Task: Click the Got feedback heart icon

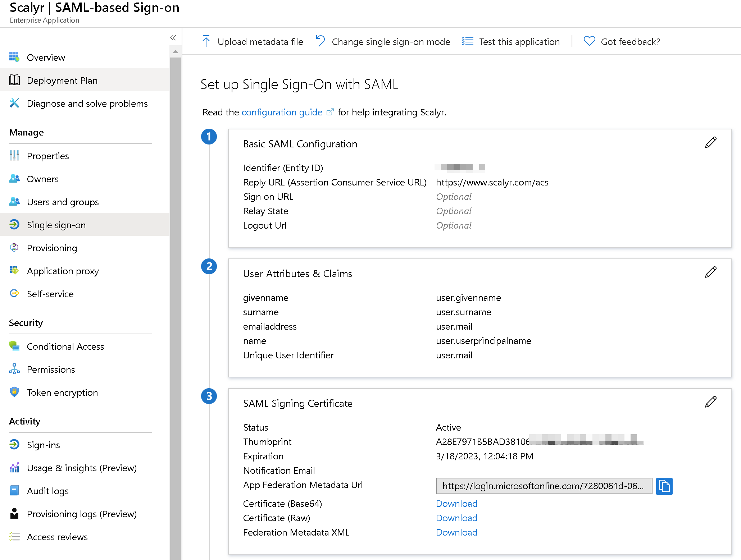Action: tap(589, 41)
